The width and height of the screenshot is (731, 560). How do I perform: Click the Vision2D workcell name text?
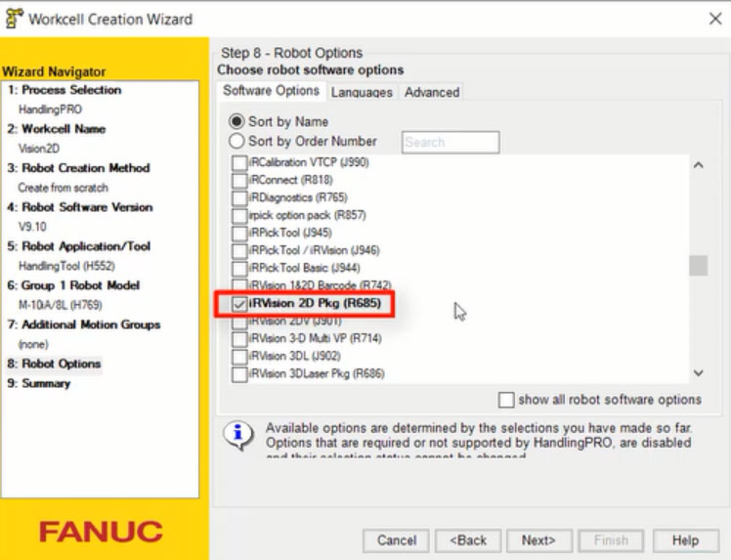tap(39, 149)
